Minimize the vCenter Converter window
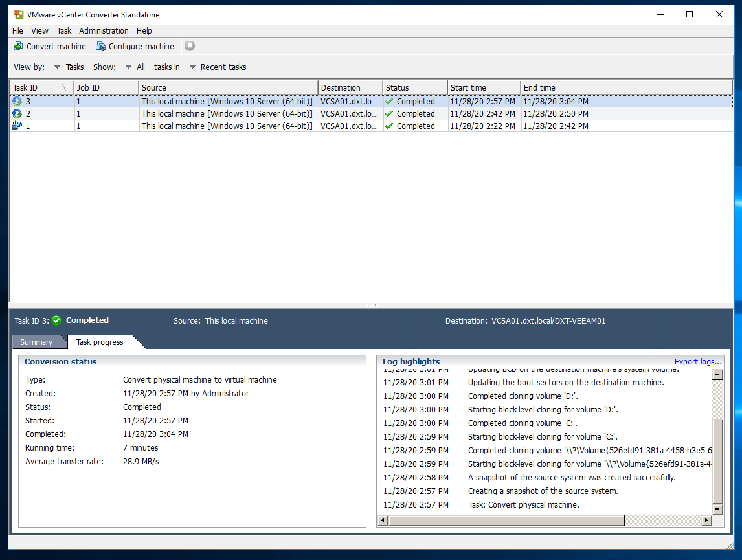The image size is (742, 560). click(660, 15)
